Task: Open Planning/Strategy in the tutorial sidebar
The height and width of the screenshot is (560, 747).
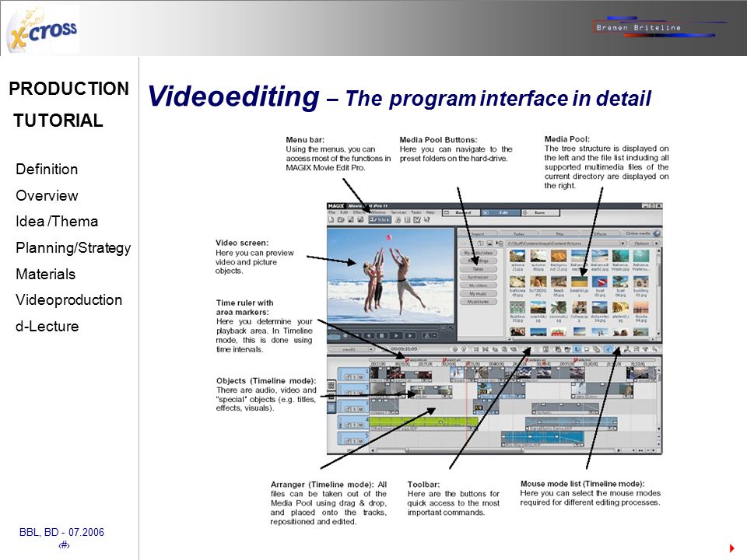Action: 73,248
